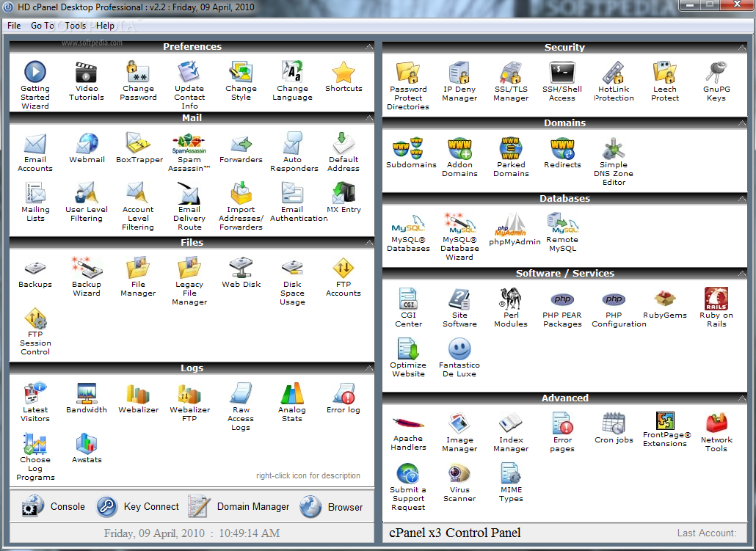
Task: Open Update Contact Info
Action: point(189,72)
